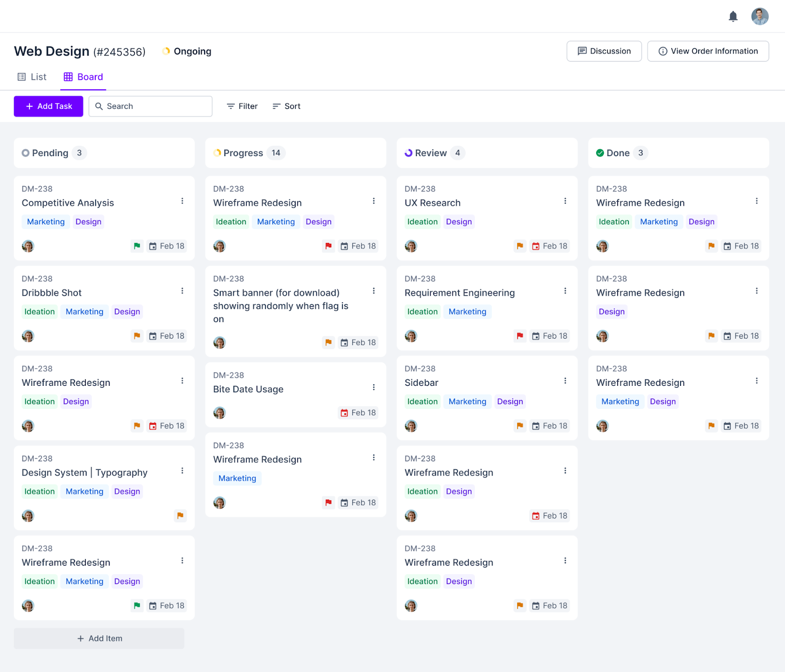
Task: Click the green flag on Competitive Analysis card
Action: click(x=137, y=246)
